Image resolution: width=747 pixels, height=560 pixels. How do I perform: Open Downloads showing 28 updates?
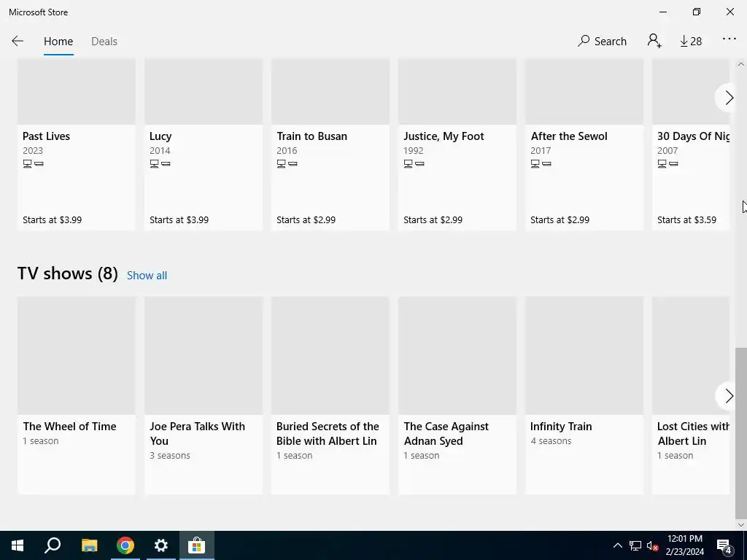691,42
